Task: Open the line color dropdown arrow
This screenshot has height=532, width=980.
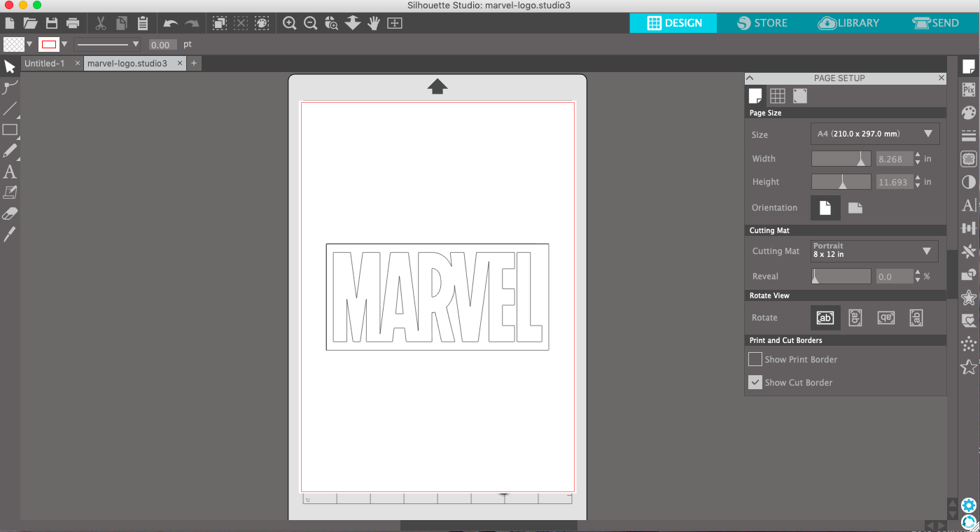Action: coord(64,44)
